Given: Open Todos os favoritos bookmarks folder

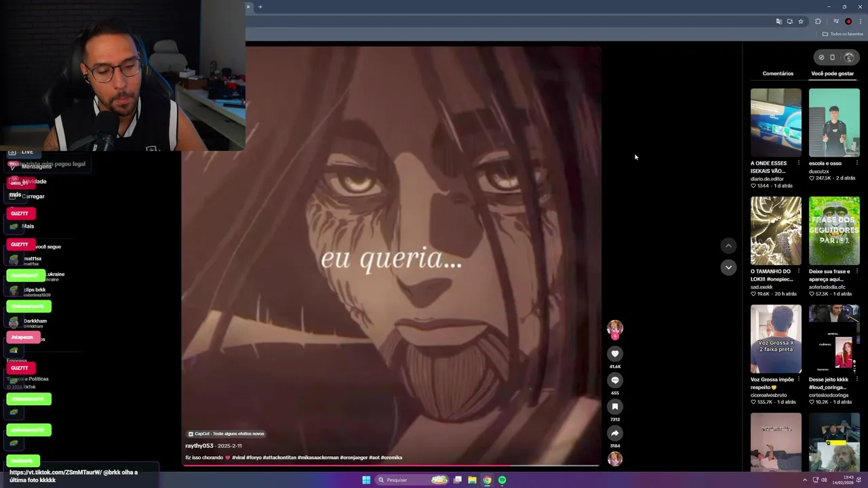Looking at the screenshot, I should (x=843, y=34).
